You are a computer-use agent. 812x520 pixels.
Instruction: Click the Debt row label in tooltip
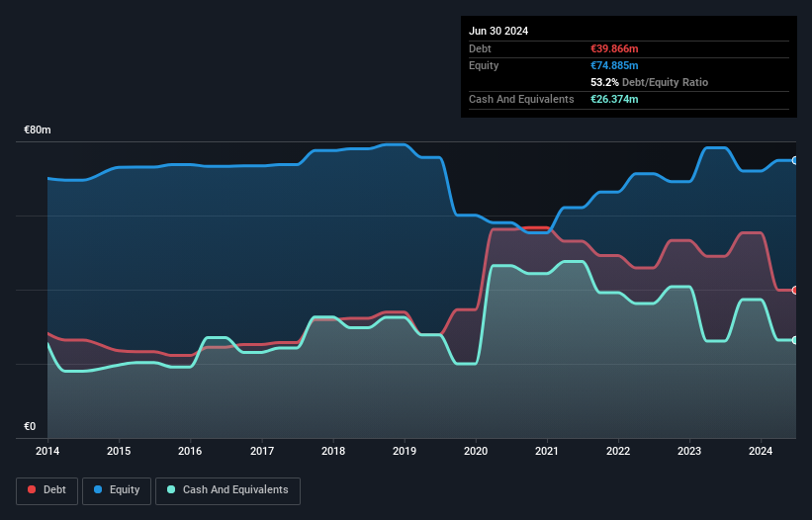480,48
